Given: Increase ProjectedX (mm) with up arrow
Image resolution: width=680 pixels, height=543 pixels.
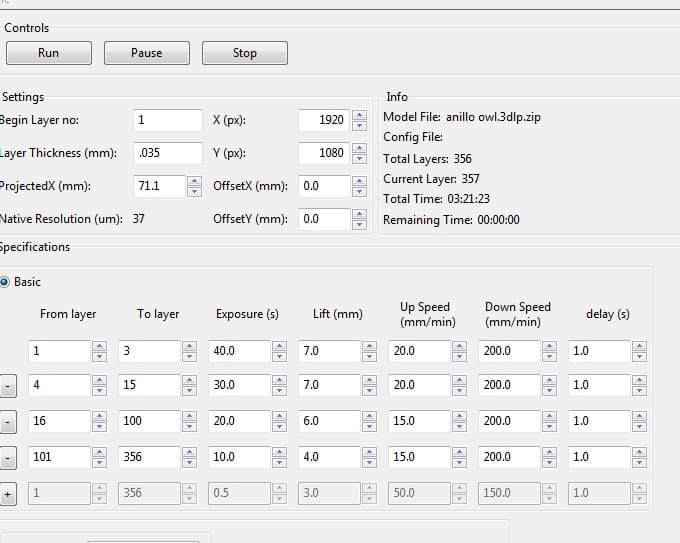Looking at the screenshot, I should tap(194, 181).
